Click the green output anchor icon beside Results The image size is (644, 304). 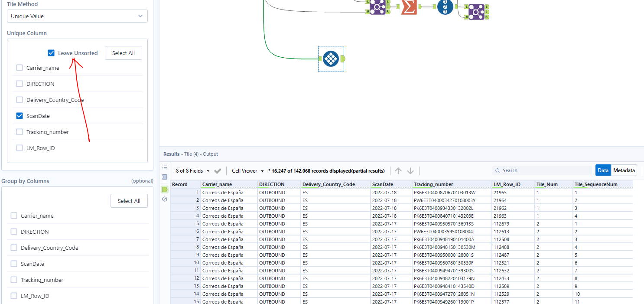[x=165, y=190]
